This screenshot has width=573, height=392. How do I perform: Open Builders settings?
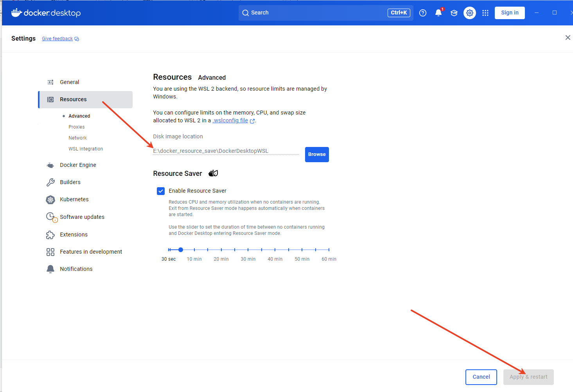(70, 182)
